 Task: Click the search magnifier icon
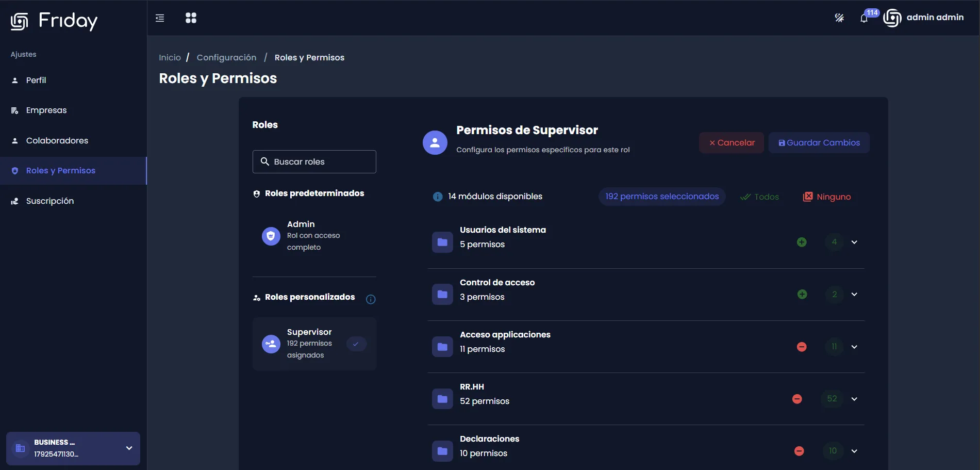point(265,161)
